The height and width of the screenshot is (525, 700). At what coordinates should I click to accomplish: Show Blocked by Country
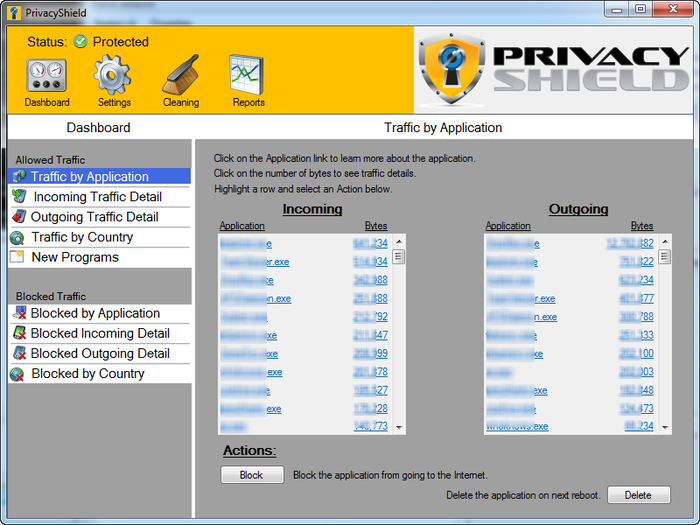(x=100, y=374)
